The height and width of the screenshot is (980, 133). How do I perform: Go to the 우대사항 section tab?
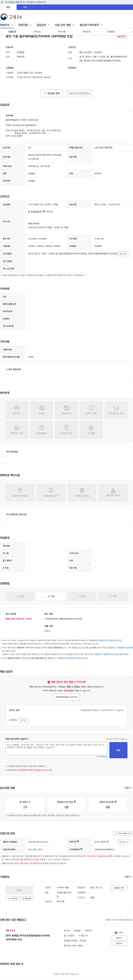tap(62, 32)
